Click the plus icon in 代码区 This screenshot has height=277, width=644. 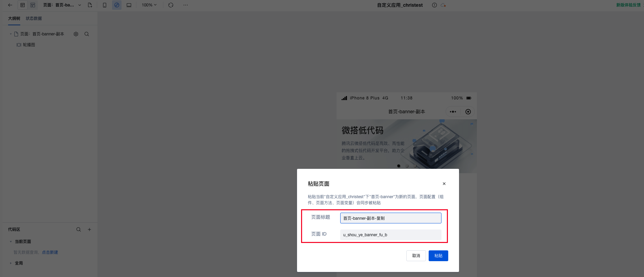coord(89,229)
